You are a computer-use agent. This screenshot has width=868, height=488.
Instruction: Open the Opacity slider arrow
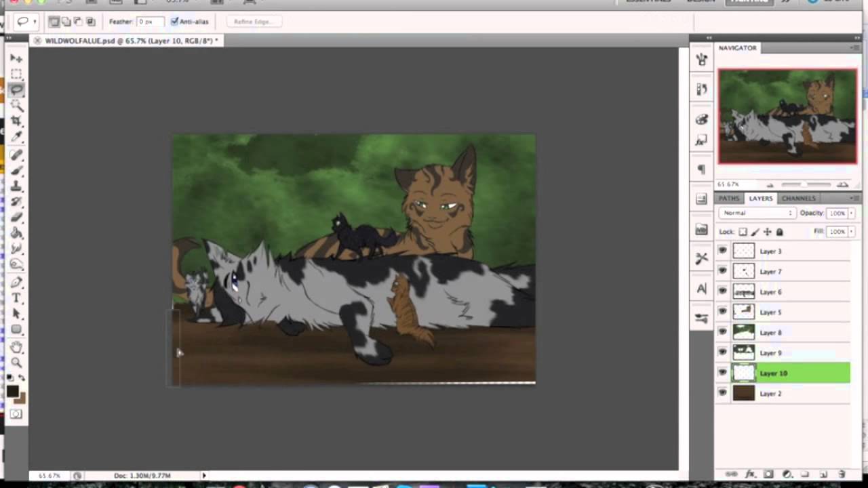852,213
